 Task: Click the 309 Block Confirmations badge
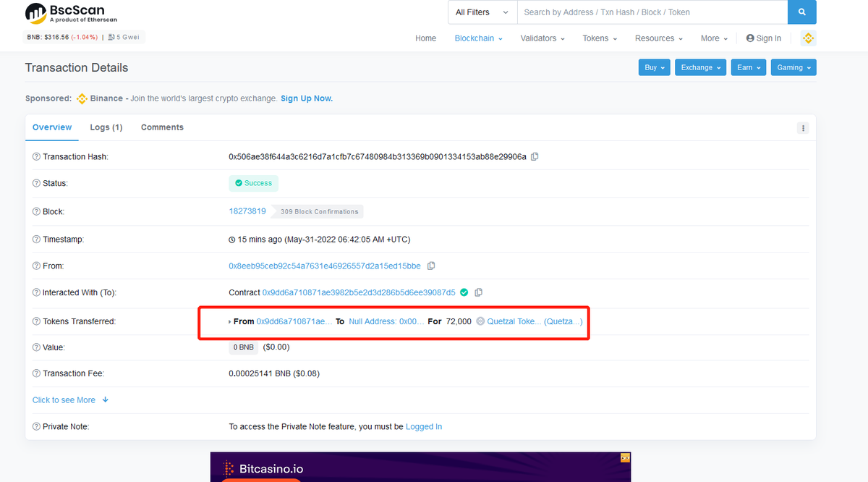(319, 211)
